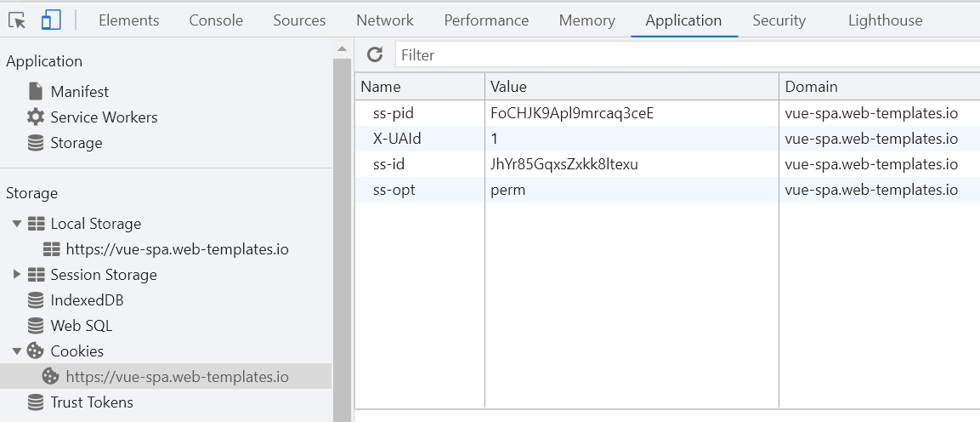The width and height of the screenshot is (980, 422).
Task: Refresh the cookies list
Action: (374, 54)
